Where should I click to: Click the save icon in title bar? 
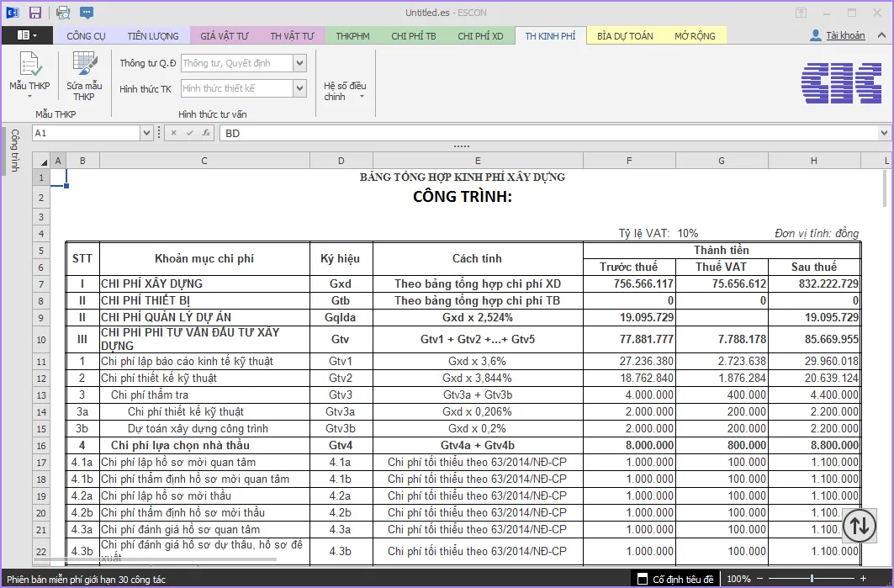(35, 13)
